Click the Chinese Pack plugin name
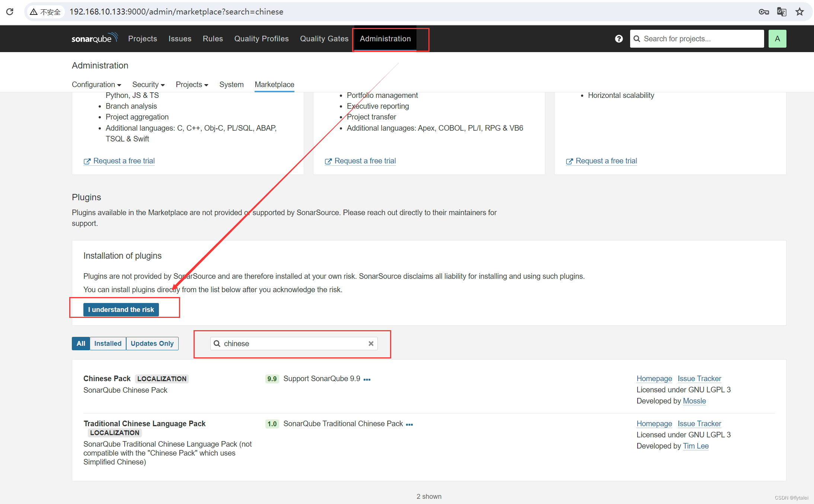 [x=107, y=379]
